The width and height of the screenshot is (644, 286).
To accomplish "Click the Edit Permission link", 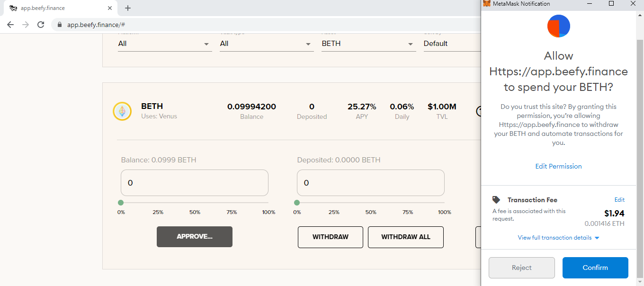I will tap(558, 166).
